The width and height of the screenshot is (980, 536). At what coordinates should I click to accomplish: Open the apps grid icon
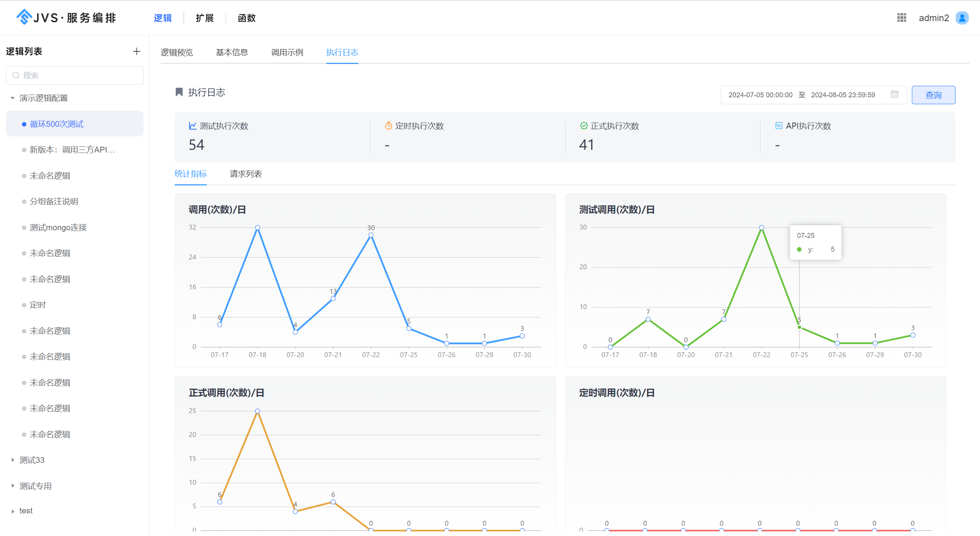(x=901, y=18)
